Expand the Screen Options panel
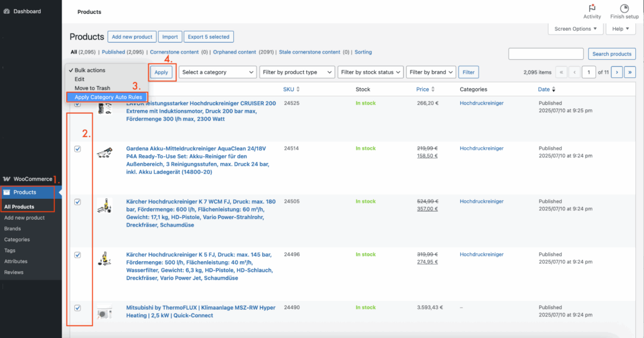The width and height of the screenshot is (644, 338). click(x=575, y=29)
